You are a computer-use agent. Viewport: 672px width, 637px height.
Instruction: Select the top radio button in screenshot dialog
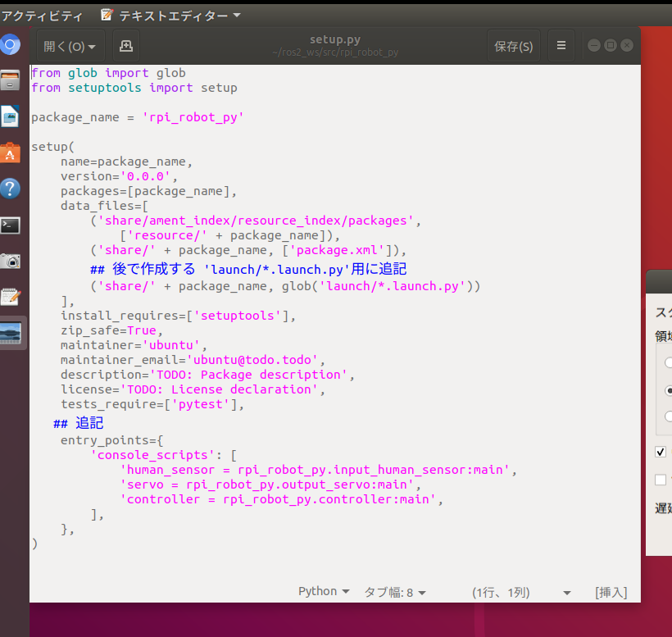(x=668, y=362)
